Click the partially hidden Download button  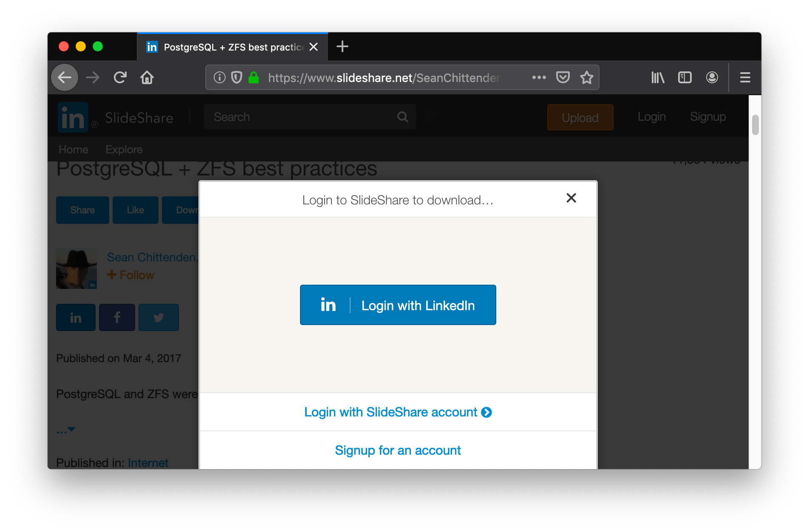[181, 210]
